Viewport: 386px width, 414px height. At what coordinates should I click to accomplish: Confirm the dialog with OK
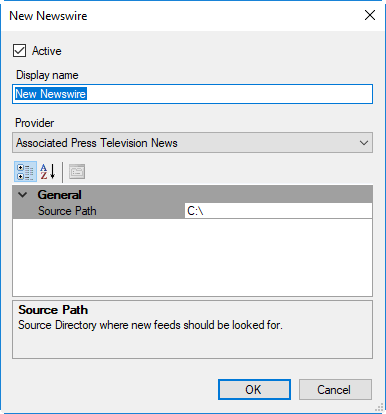click(x=254, y=389)
